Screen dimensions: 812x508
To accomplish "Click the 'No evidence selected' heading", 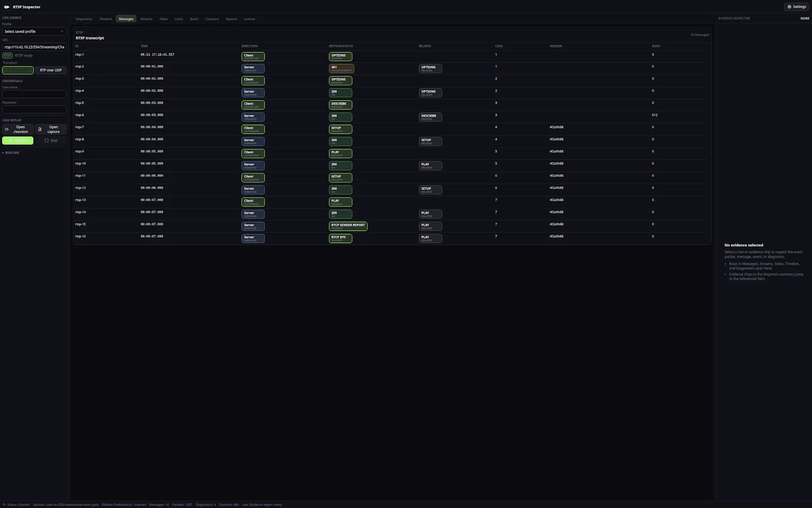I will tap(743, 245).
